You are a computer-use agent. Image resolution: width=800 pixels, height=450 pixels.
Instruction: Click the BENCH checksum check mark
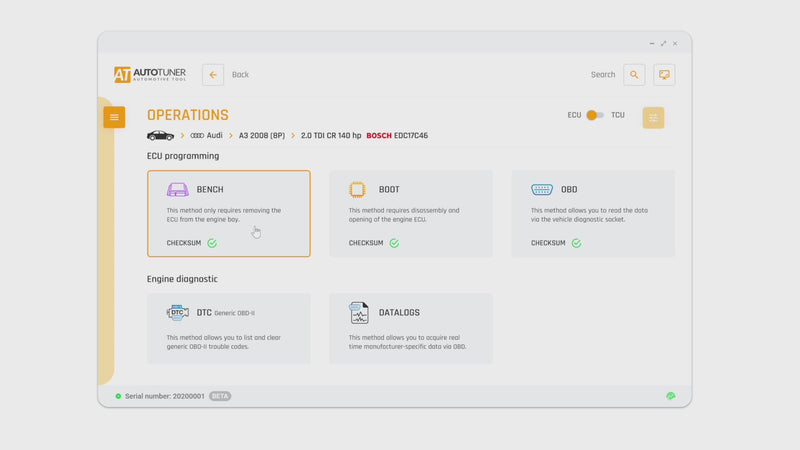pyautogui.click(x=212, y=243)
